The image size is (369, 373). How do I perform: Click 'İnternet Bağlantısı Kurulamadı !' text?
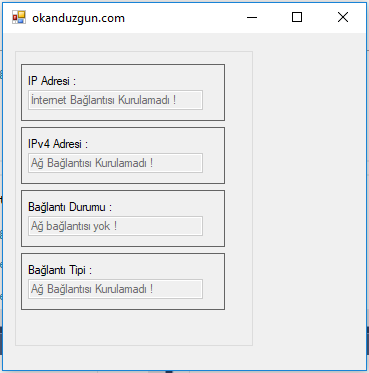pyautogui.click(x=103, y=100)
